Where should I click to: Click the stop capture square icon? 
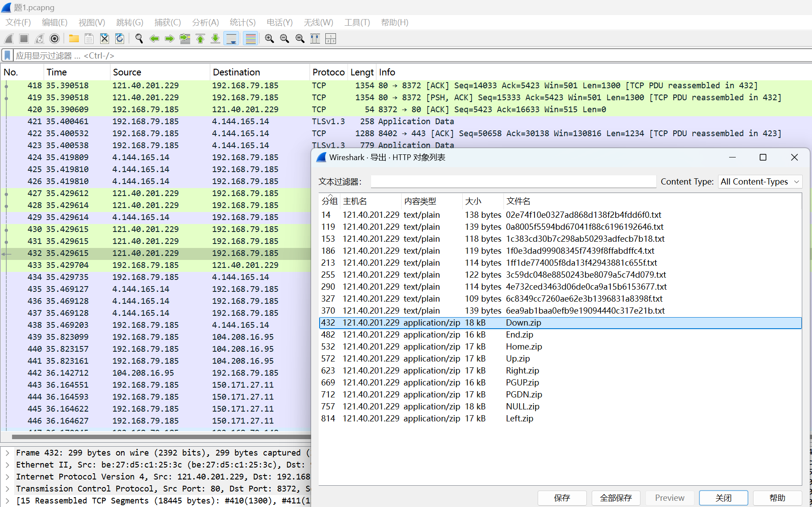pos(24,39)
